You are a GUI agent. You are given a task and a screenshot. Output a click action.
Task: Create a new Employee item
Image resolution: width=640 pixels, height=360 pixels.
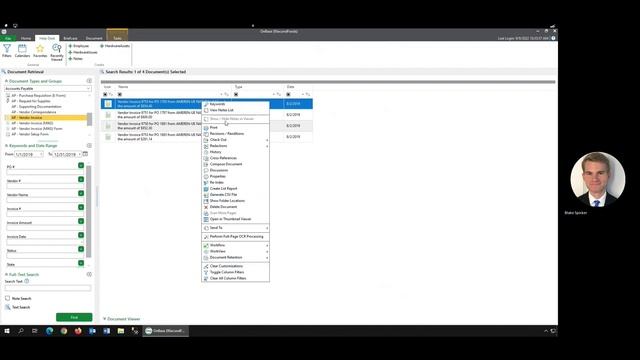pos(79,46)
